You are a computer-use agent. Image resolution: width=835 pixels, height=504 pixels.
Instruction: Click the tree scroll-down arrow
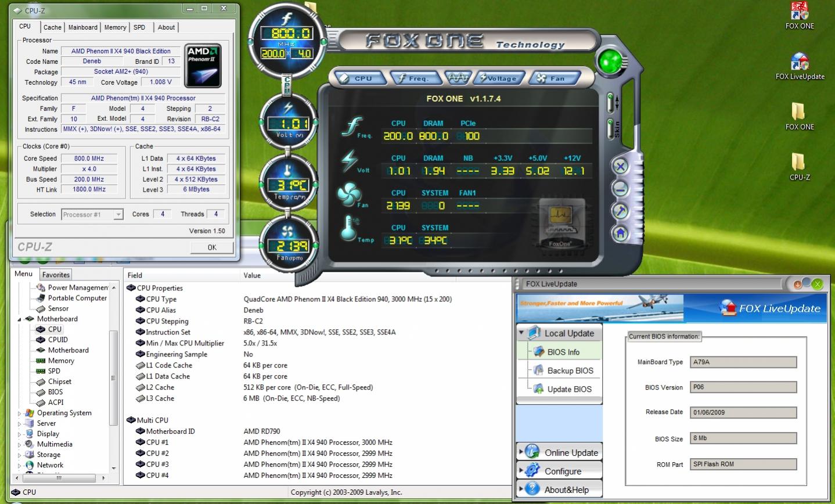click(x=114, y=469)
